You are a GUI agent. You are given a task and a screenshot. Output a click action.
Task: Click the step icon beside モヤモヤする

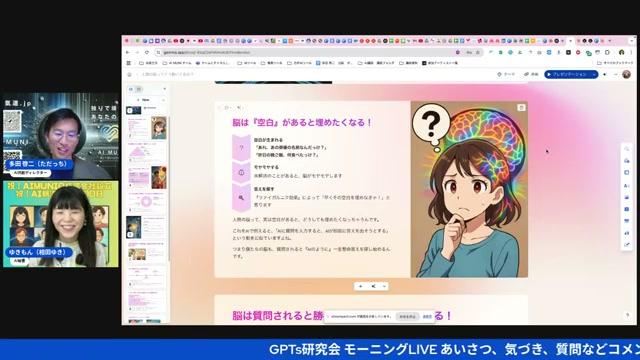coord(241,172)
